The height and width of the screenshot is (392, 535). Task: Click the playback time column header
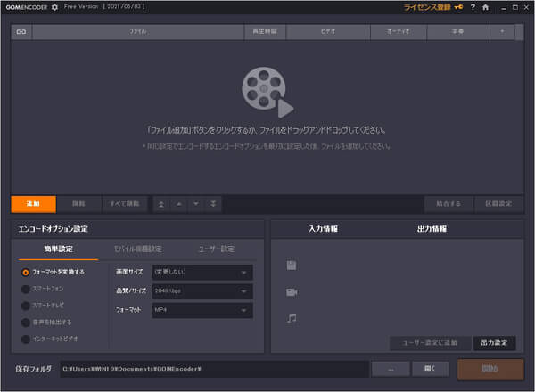(265, 32)
